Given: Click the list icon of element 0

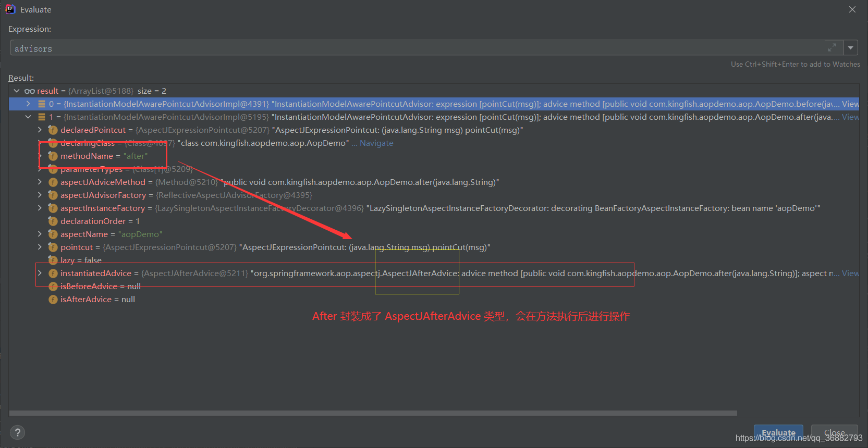Looking at the screenshot, I should coord(42,104).
